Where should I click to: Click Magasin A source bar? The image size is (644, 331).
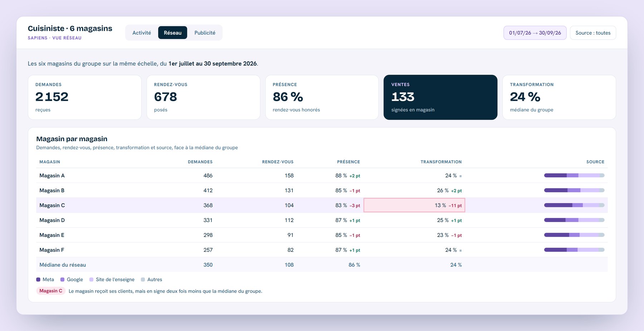574,176
